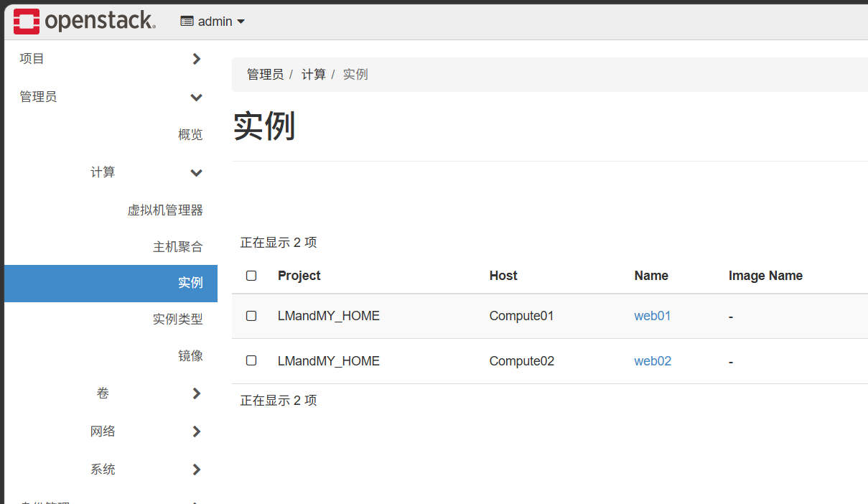Click the Host column header

pyautogui.click(x=503, y=276)
